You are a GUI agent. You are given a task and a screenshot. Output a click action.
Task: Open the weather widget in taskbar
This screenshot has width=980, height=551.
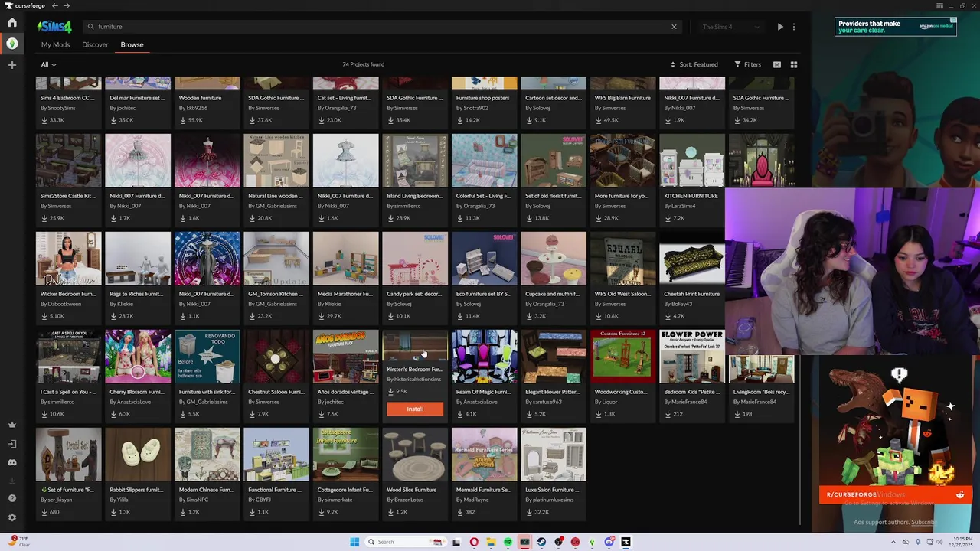[21, 542]
